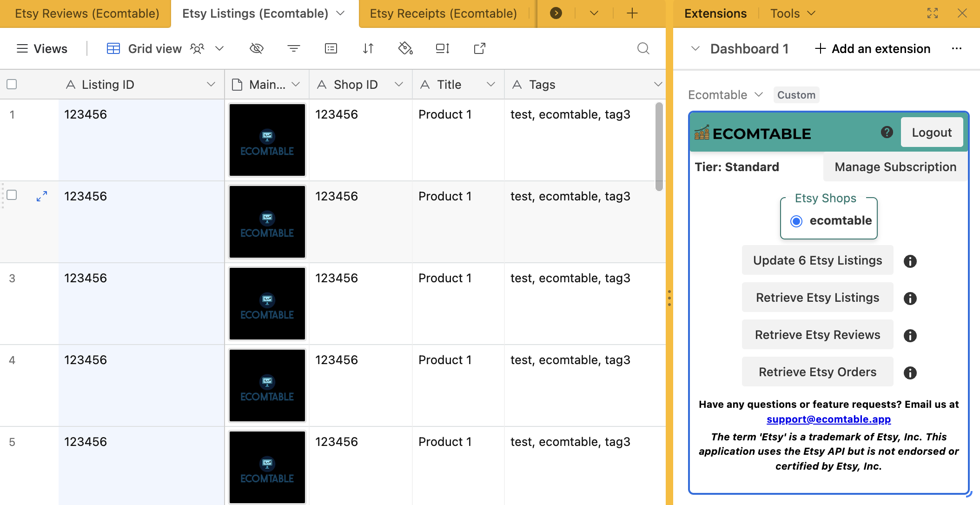Image resolution: width=980 pixels, height=505 pixels.
Task: Click the Ecomtable logo in extension header
Action: point(753,133)
